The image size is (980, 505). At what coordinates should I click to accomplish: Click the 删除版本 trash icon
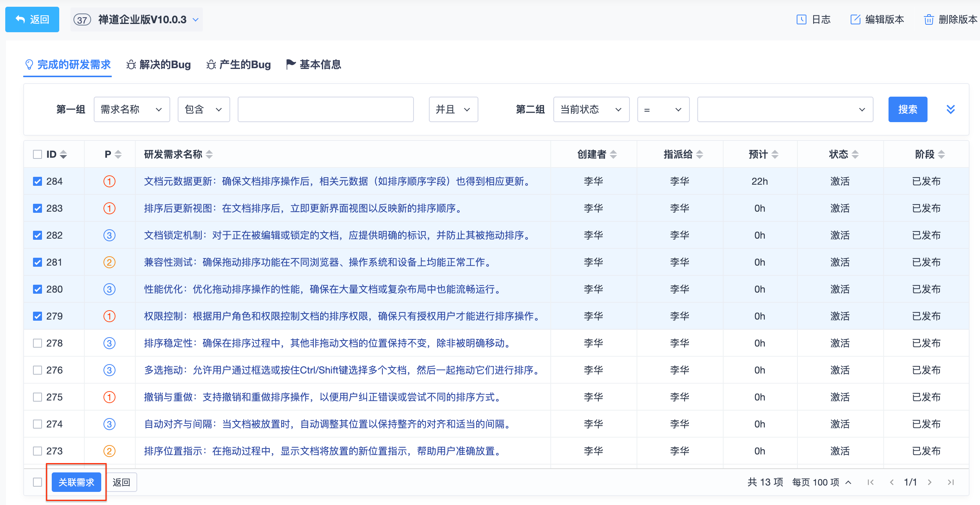(x=928, y=19)
